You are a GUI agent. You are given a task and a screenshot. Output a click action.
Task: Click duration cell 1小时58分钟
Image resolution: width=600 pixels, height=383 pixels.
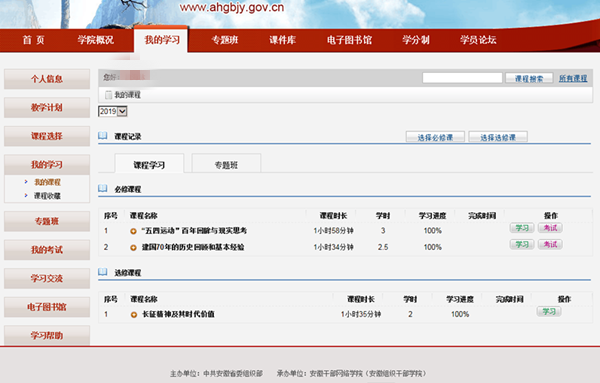click(x=333, y=231)
